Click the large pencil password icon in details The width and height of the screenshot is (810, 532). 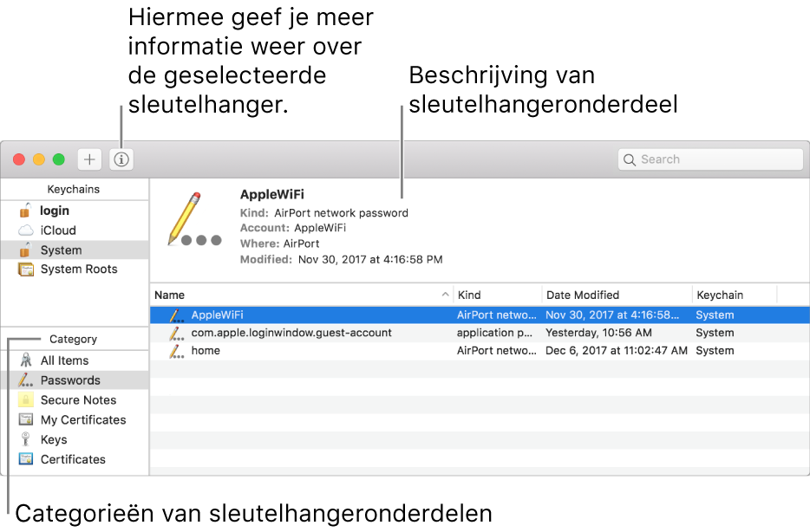click(x=194, y=219)
